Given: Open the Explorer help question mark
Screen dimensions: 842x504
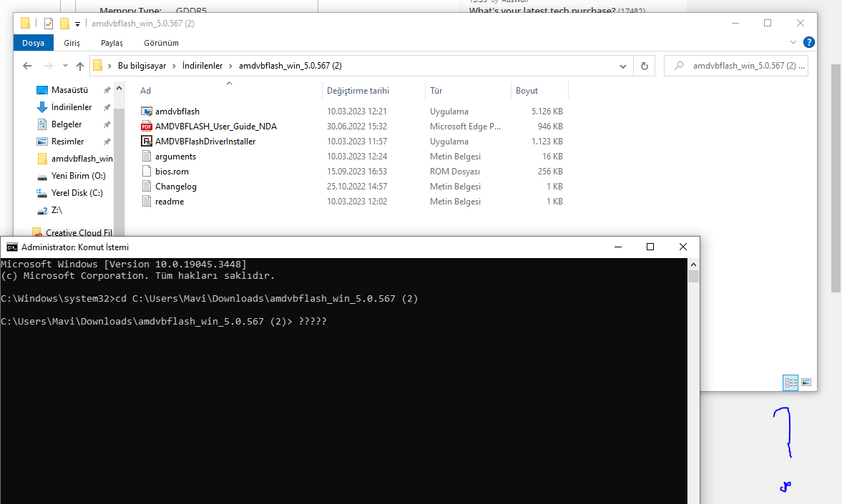Looking at the screenshot, I should tap(808, 42).
